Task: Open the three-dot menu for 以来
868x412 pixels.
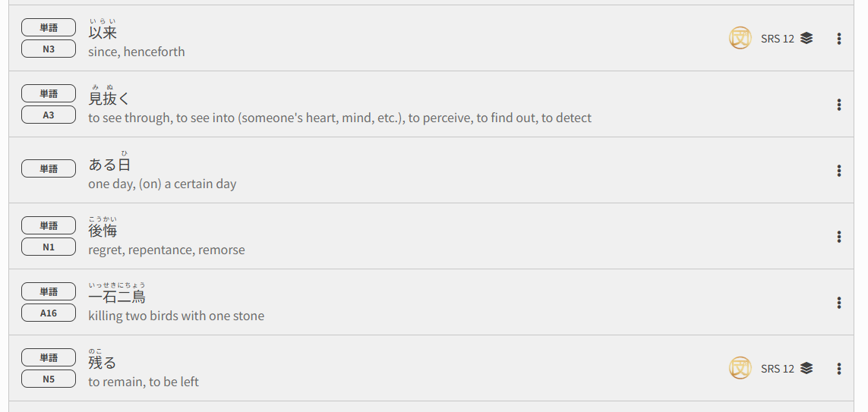Action: point(839,38)
